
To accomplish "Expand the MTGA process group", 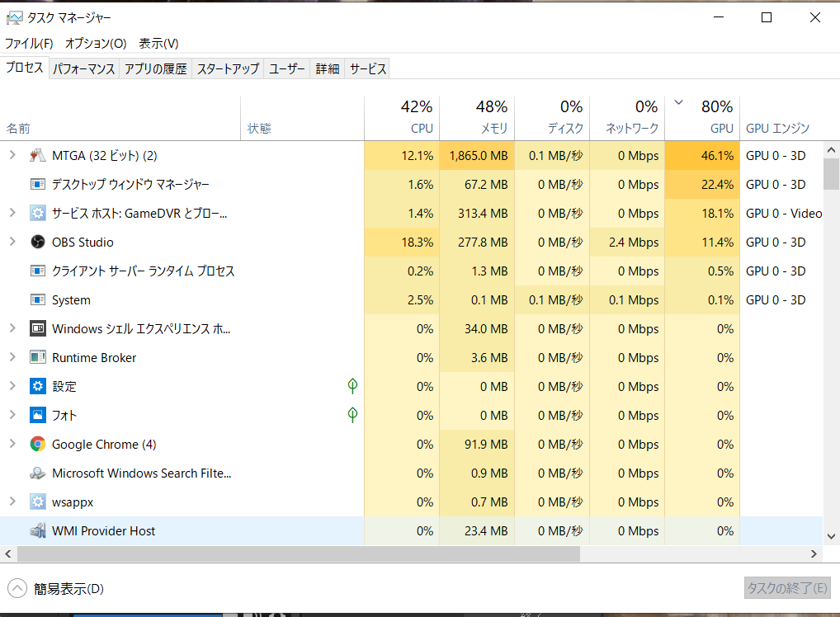I will pos(12,155).
